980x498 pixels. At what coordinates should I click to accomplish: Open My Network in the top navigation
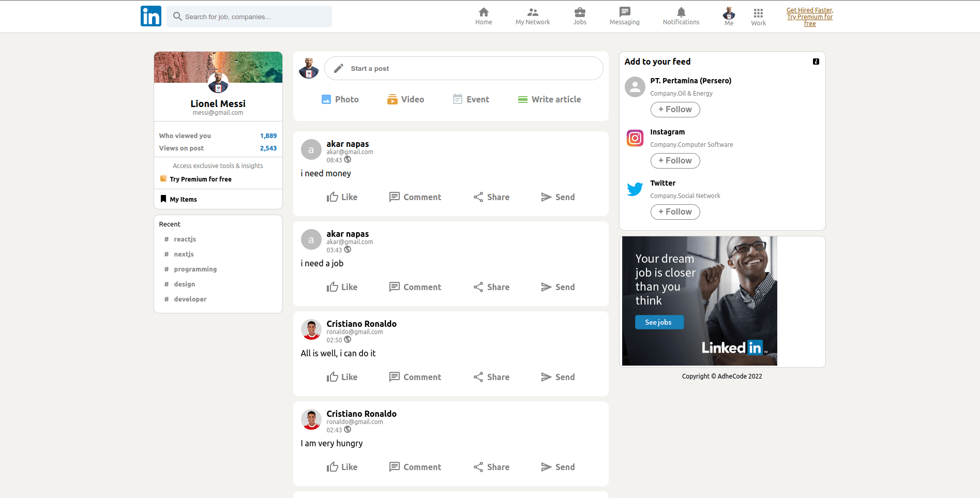533,16
